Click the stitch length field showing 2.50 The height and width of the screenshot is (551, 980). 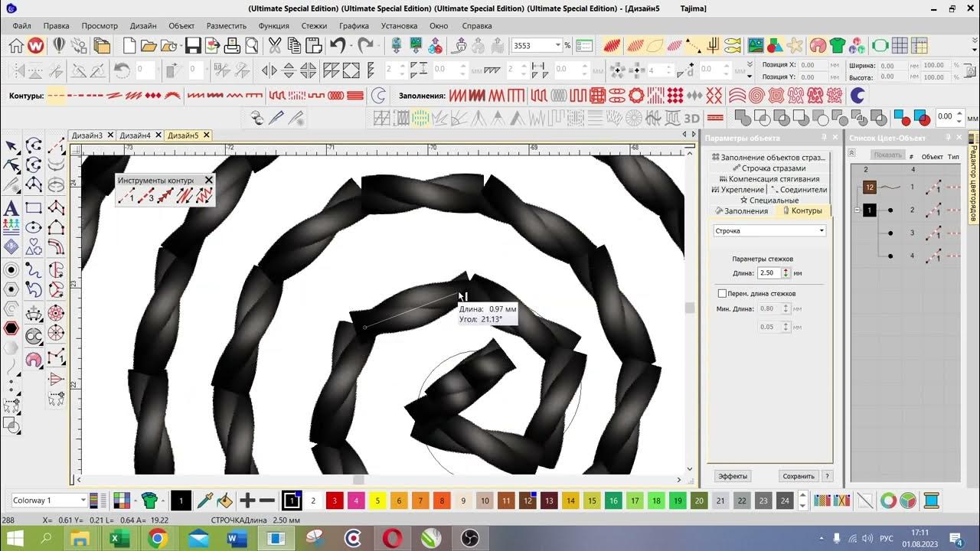(x=769, y=272)
